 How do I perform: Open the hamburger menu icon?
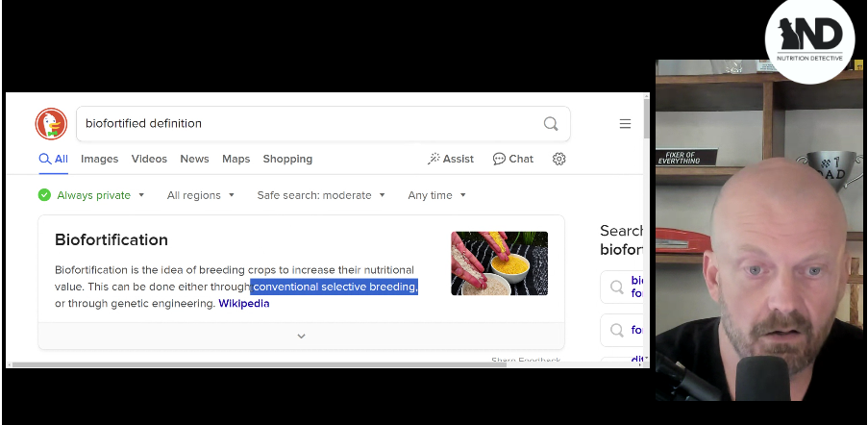point(625,124)
